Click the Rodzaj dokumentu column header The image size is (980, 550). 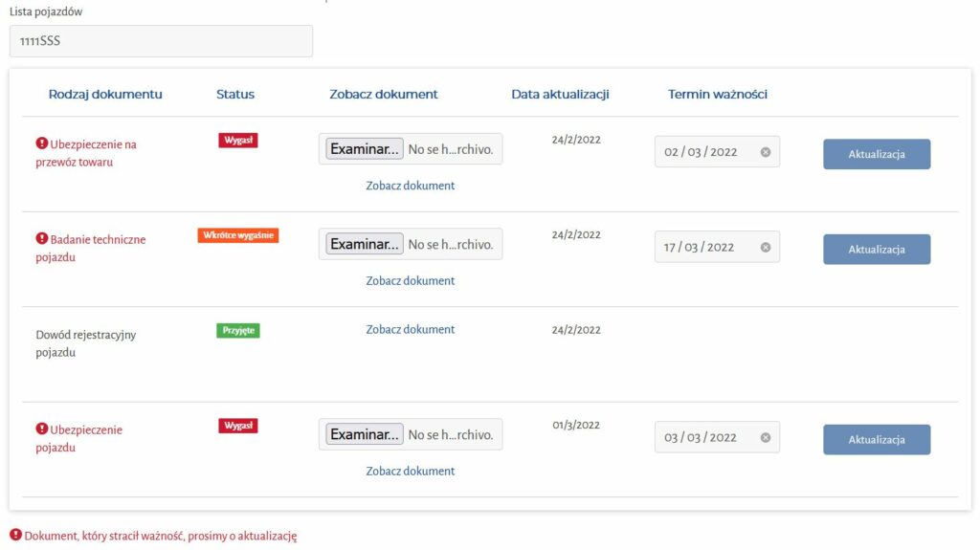pos(105,95)
